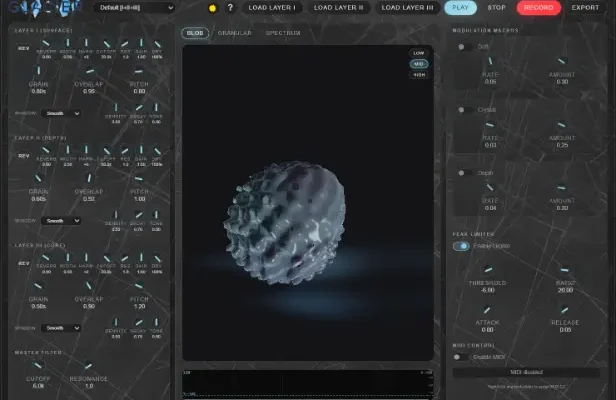Select the High quality option
Screen dimensions: 616x400
418,74
